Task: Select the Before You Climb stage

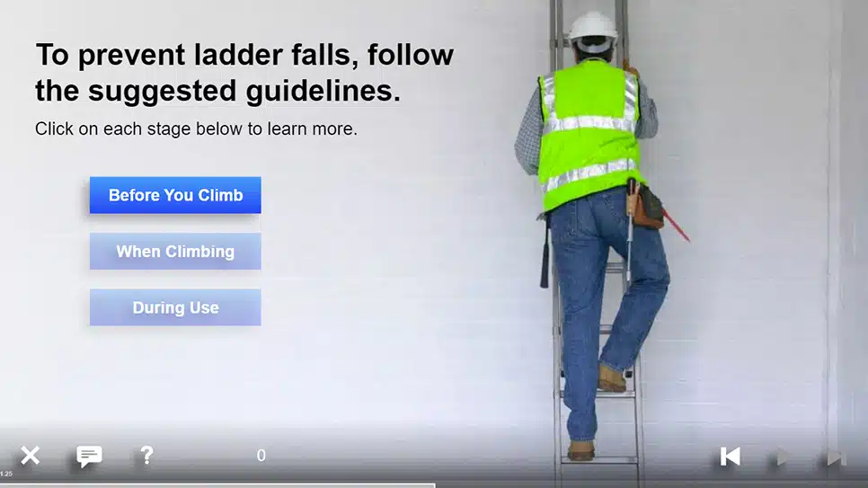Action: tap(175, 195)
